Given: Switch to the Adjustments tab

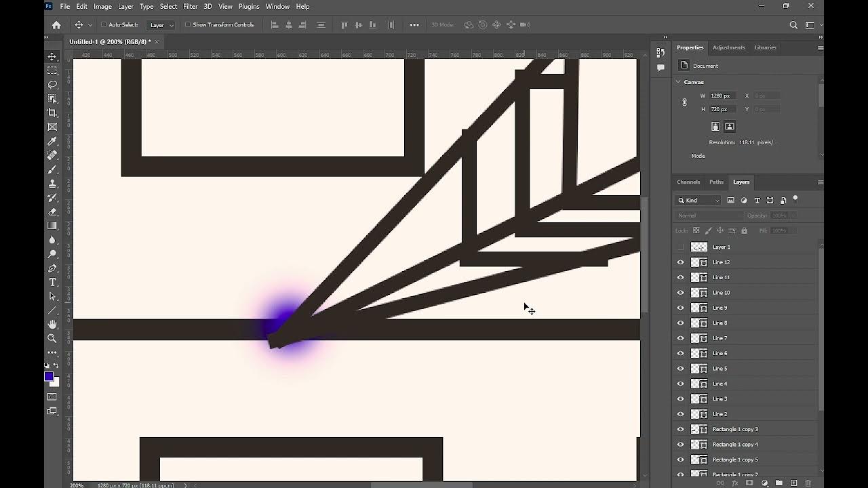Looking at the screenshot, I should pos(729,47).
